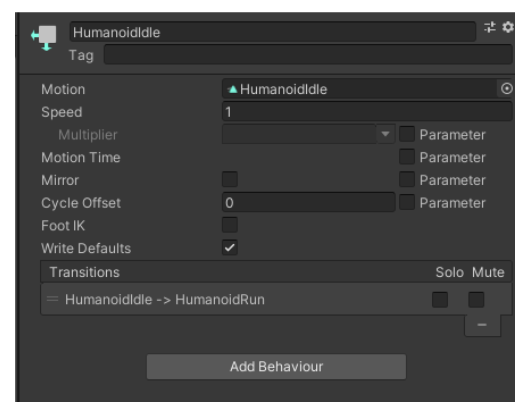Open the presets slider icon
This screenshot has height=412, width=530.
(489, 27)
